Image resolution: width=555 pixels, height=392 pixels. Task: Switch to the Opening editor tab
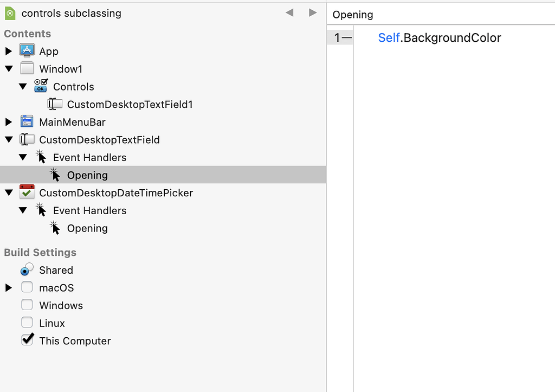[352, 15]
